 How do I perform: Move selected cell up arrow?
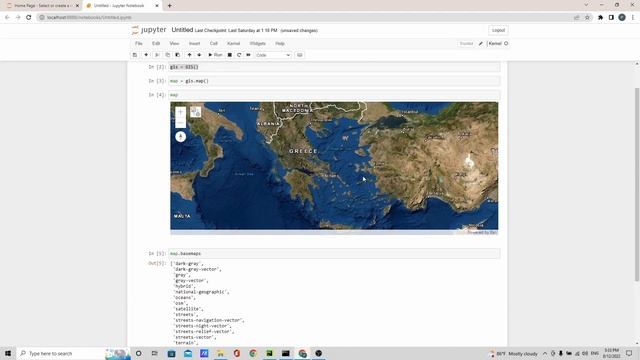point(189,55)
